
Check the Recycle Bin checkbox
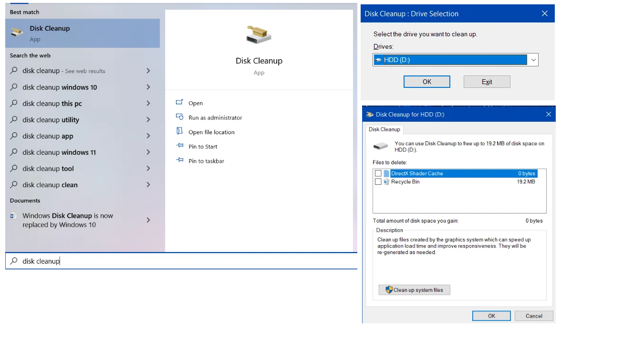tap(378, 182)
